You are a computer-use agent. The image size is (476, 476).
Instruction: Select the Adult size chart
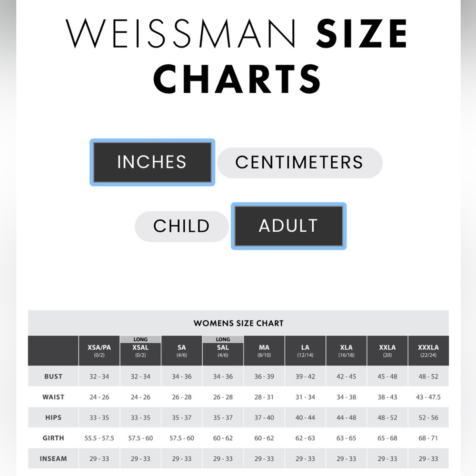288,226
